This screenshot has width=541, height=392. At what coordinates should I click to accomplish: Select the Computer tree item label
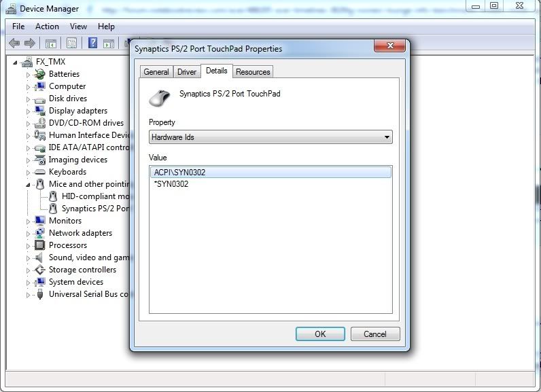pyautogui.click(x=67, y=86)
